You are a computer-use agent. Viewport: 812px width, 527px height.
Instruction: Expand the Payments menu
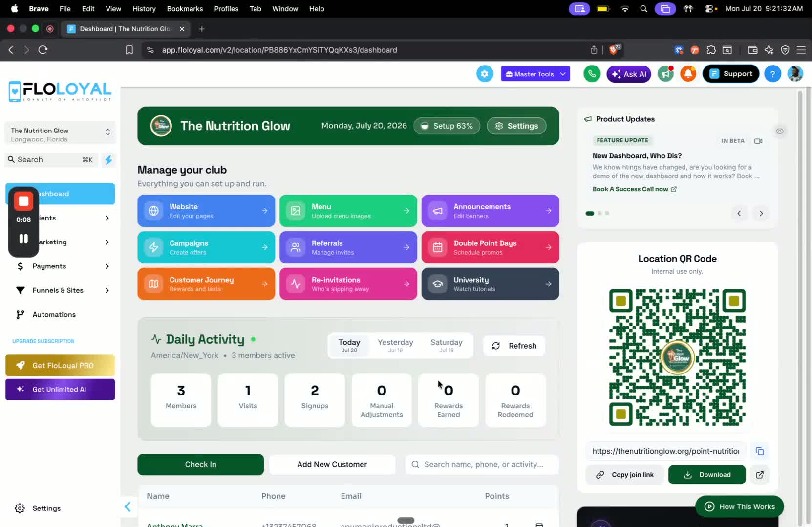coord(60,266)
